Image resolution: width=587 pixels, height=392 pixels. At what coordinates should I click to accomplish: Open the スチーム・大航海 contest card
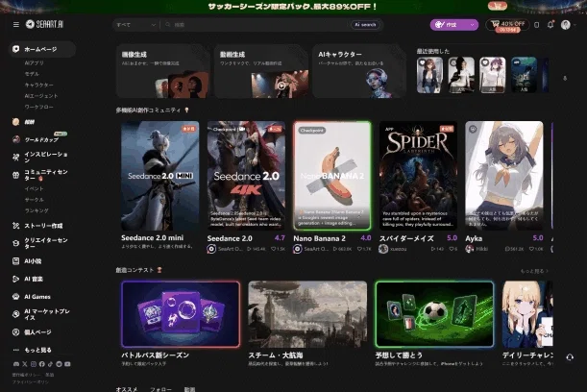[x=307, y=314]
